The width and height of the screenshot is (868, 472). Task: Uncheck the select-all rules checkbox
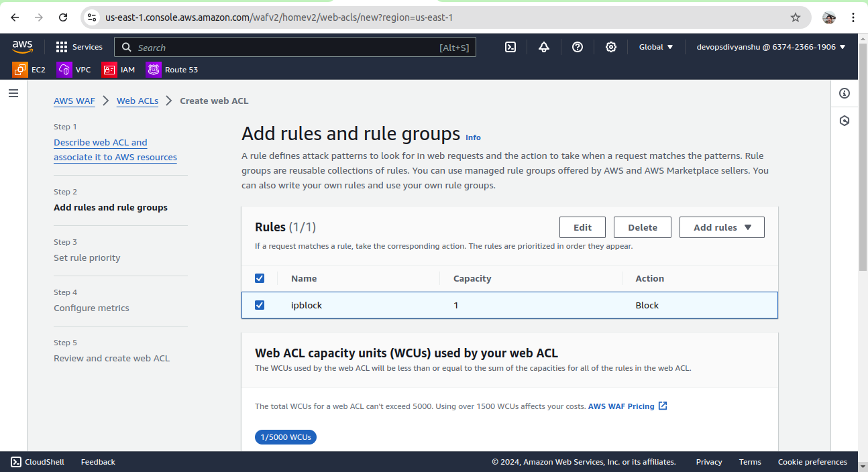click(260, 278)
